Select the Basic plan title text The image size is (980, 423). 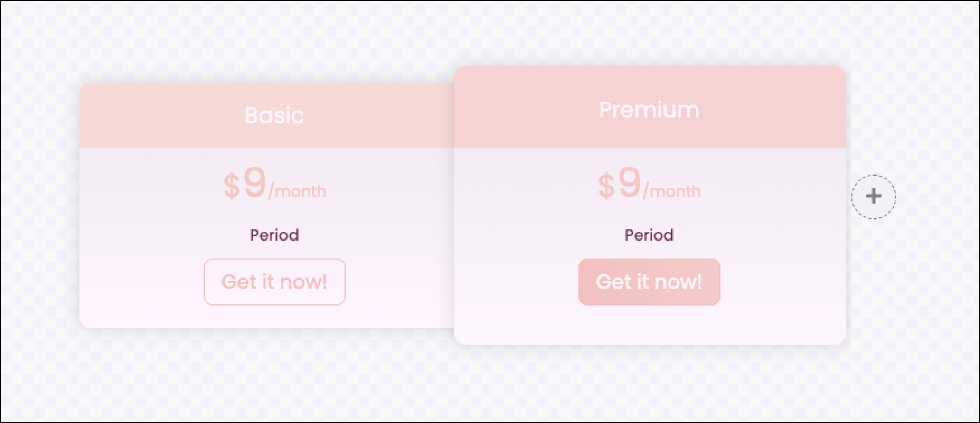click(x=274, y=116)
